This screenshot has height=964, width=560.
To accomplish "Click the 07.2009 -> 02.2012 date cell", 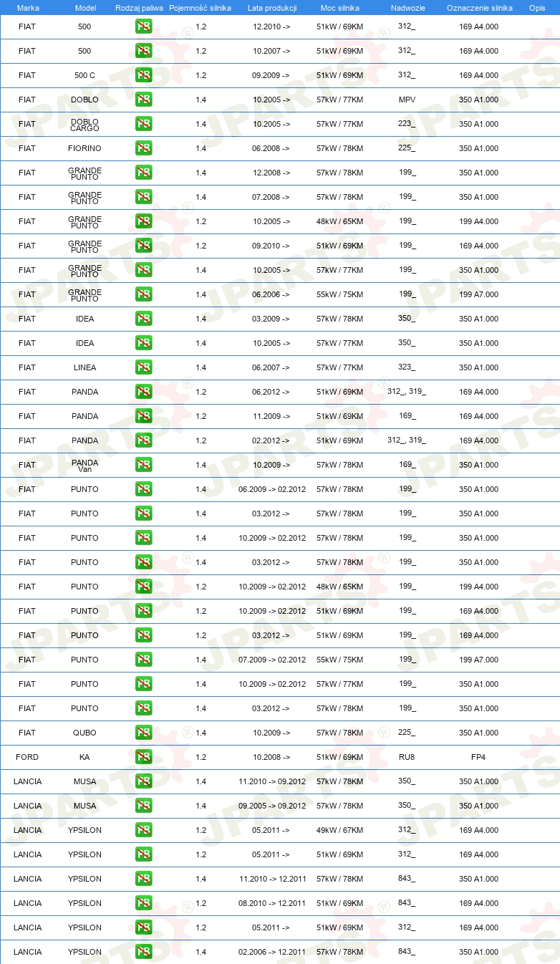I will 272,660.
